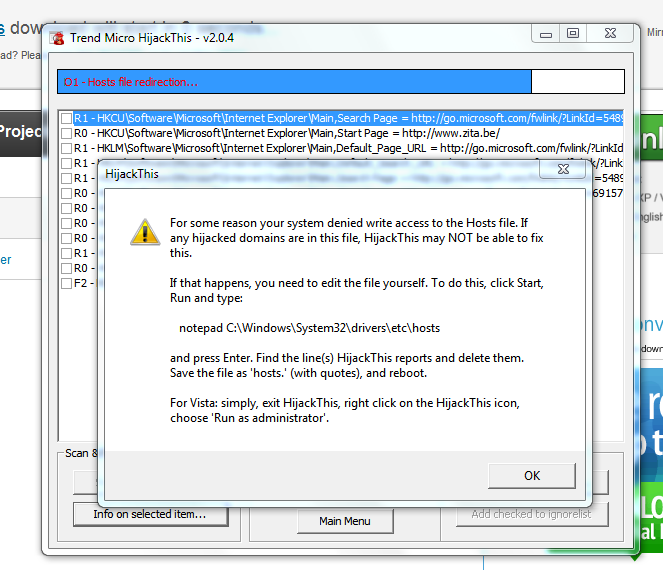
Task: Close the HijackThis warning dialog
Action: [563, 169]
